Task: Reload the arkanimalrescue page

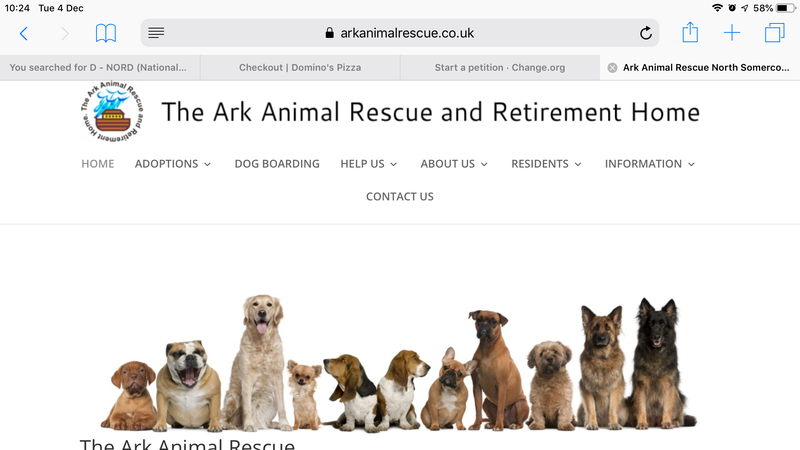Action: tap(645, 33)
